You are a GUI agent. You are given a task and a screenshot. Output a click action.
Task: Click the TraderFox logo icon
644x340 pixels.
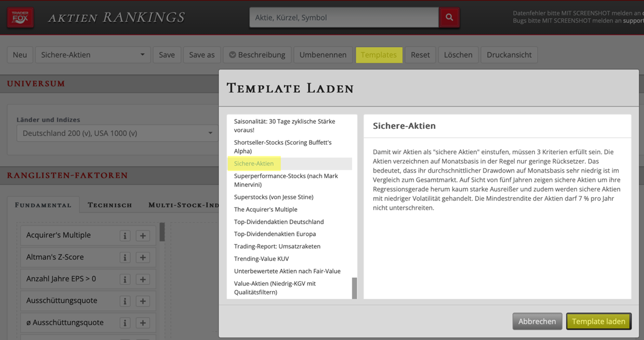(x=20, y=18)
